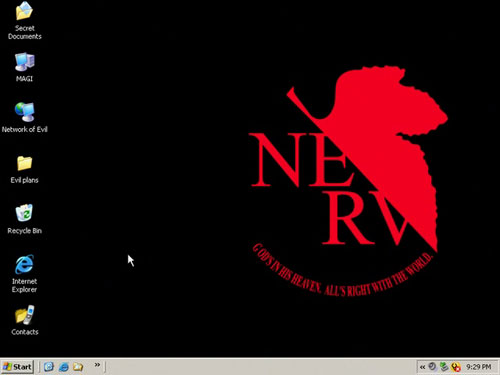This screenshot has height=375, width=500.
Task: Click the Show Desktop quick launch icon
Action: click(49, 367)
